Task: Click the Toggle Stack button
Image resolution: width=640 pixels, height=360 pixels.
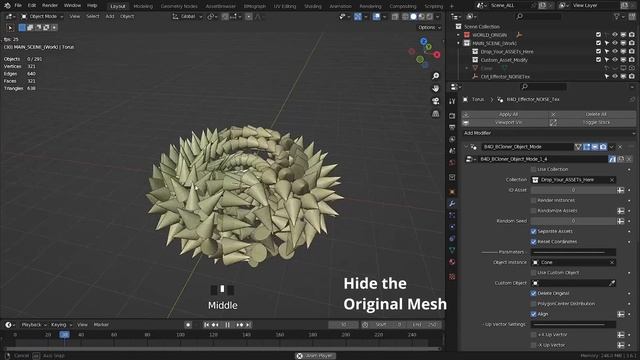Action: [593, 122]
